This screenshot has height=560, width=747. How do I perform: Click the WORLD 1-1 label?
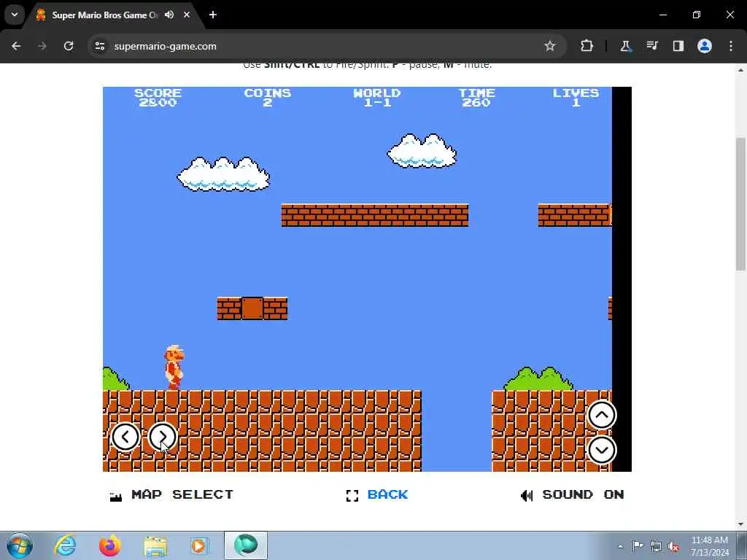pos(377,98)
